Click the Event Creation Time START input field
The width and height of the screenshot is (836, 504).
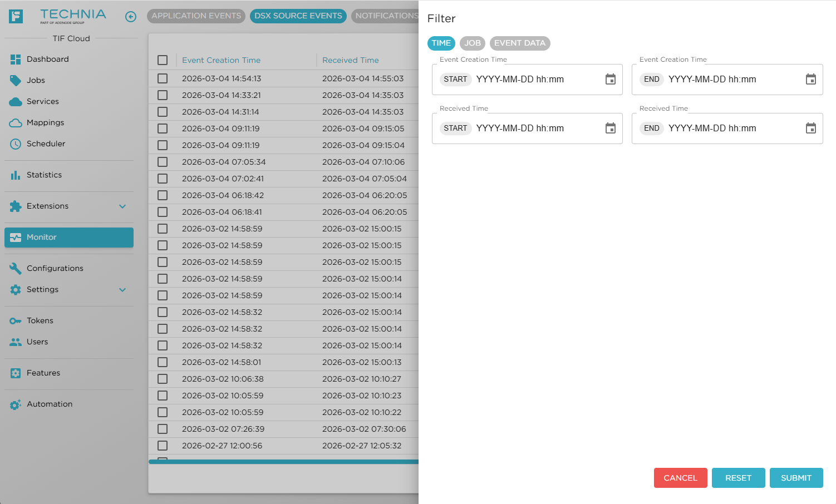pyautogui.click(x=537, y=80)
